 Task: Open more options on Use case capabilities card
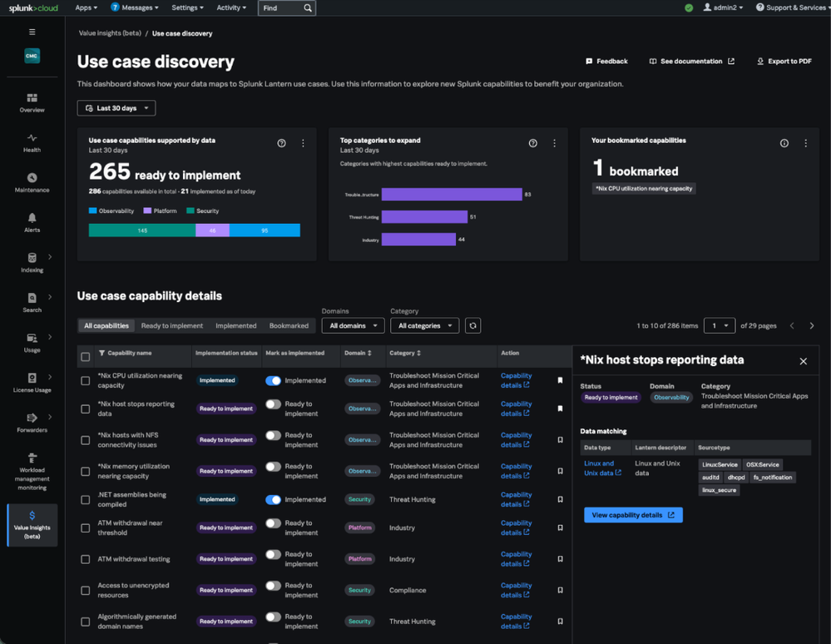[x=303, y=143]
